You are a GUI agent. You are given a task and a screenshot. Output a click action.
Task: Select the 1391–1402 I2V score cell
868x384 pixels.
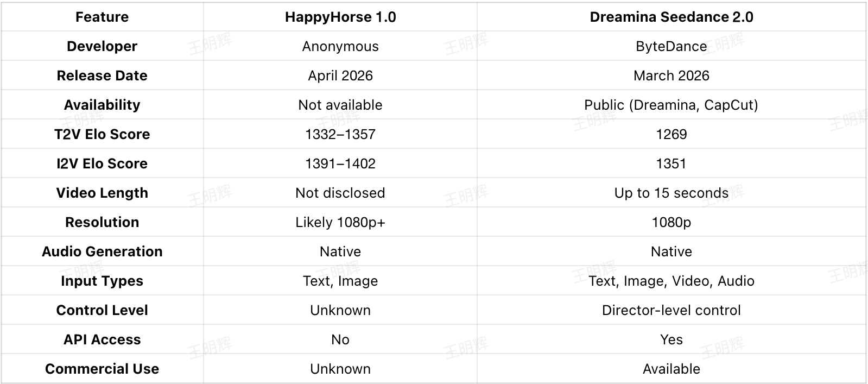[340, 163]
